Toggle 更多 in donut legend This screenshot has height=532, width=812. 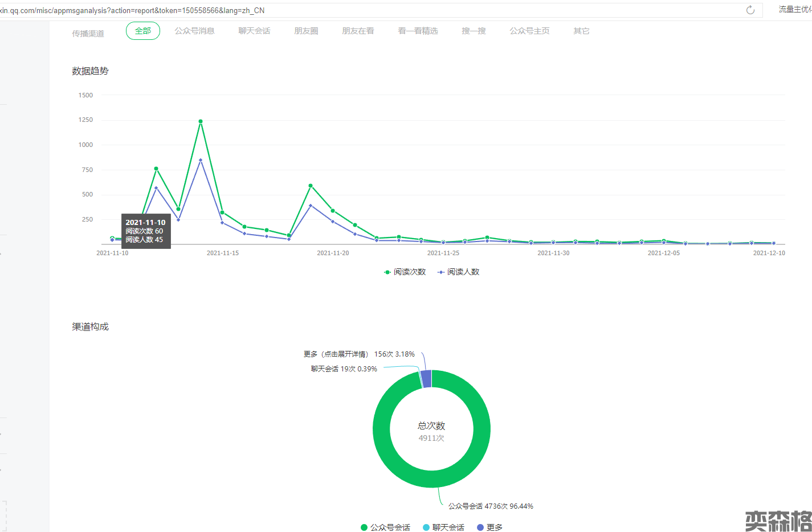490,527
